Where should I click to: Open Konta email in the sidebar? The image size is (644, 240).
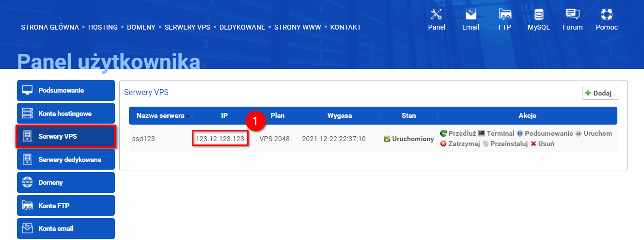click(x=66, y=228)
